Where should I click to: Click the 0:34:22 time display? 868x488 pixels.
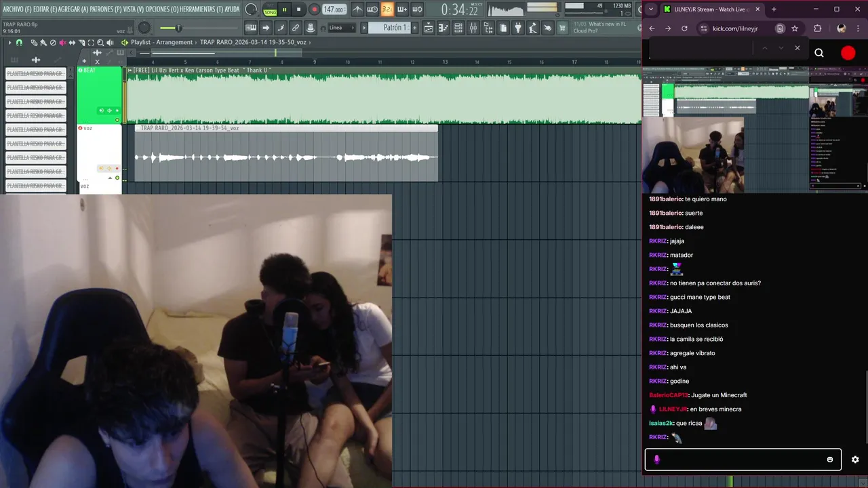coord(459,9)
